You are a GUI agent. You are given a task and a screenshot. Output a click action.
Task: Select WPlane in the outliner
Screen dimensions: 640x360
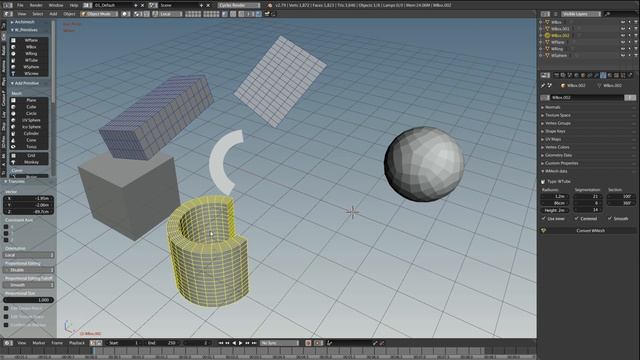coord(558,42)
